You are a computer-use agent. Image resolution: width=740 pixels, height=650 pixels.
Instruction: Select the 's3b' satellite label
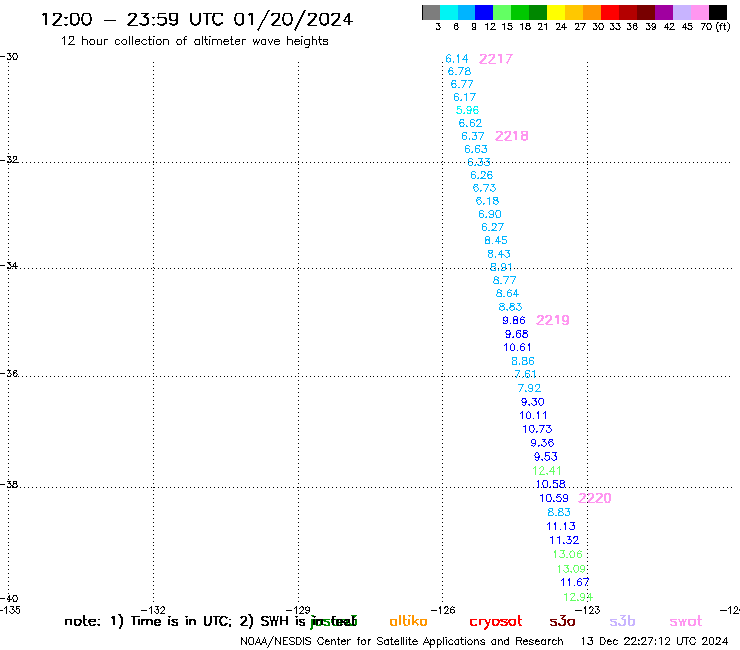[622, 621]
